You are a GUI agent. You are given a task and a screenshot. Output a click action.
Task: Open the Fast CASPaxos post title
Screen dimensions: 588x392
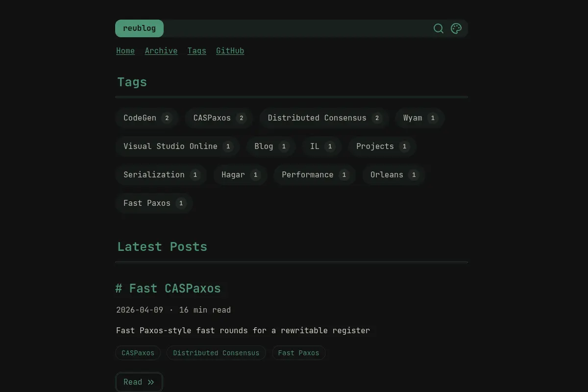point(168,289)
